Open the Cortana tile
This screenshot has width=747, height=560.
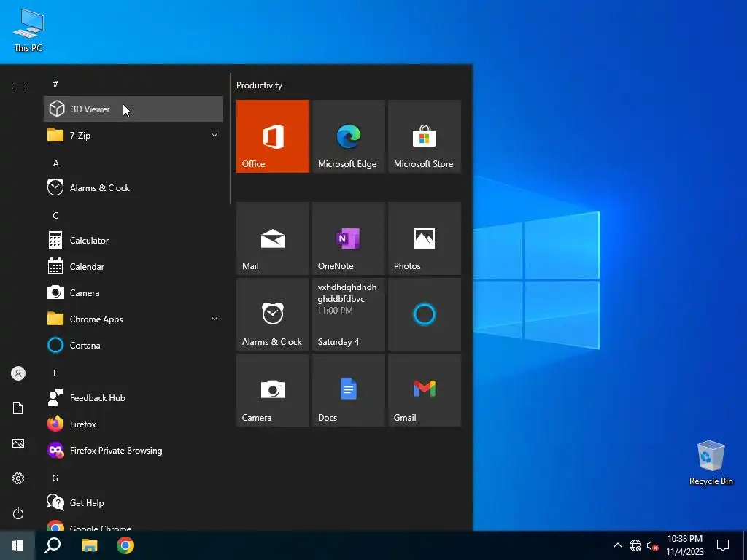click(425, 314)
